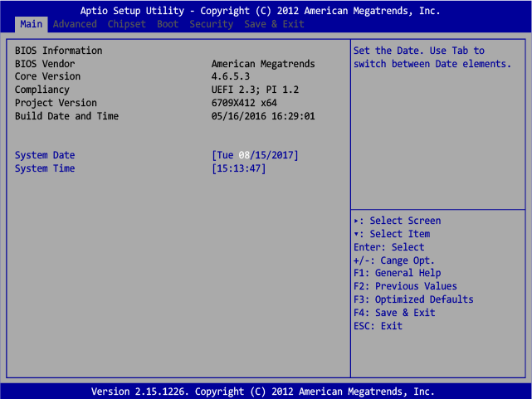Click the American Megatrends vendor value

coord(263,64)
